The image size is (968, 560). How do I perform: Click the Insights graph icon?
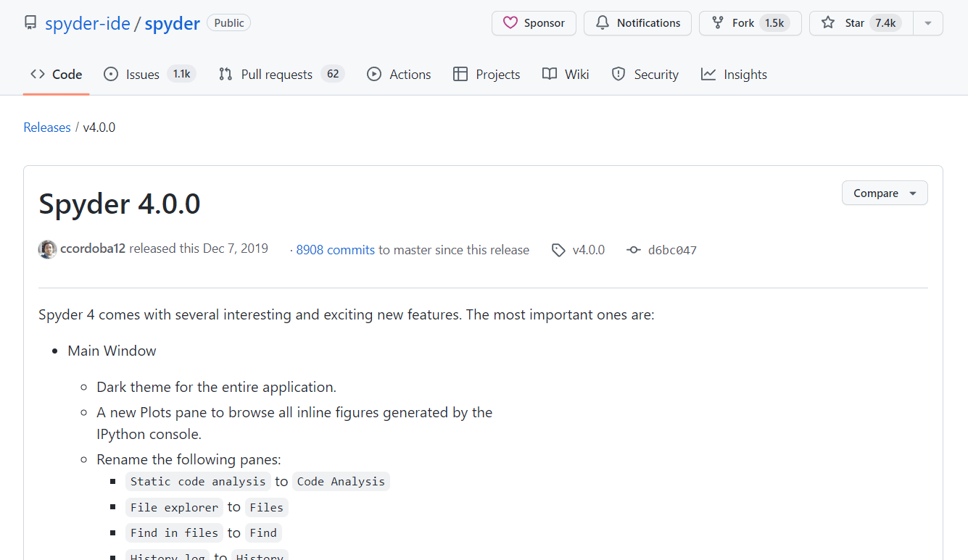[708, 74]
